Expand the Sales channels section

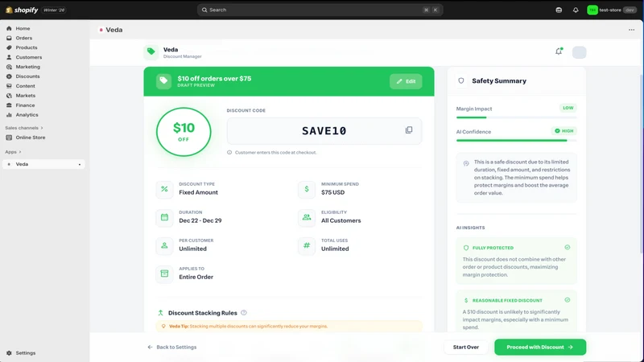pyautogui.click(x=24, y=128)
